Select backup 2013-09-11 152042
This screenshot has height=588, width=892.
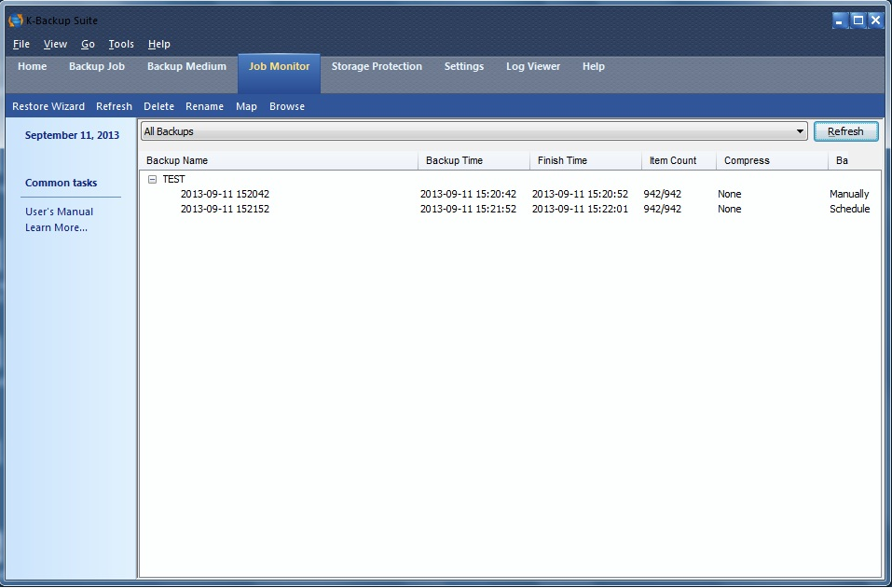click(x=225, y=194)
